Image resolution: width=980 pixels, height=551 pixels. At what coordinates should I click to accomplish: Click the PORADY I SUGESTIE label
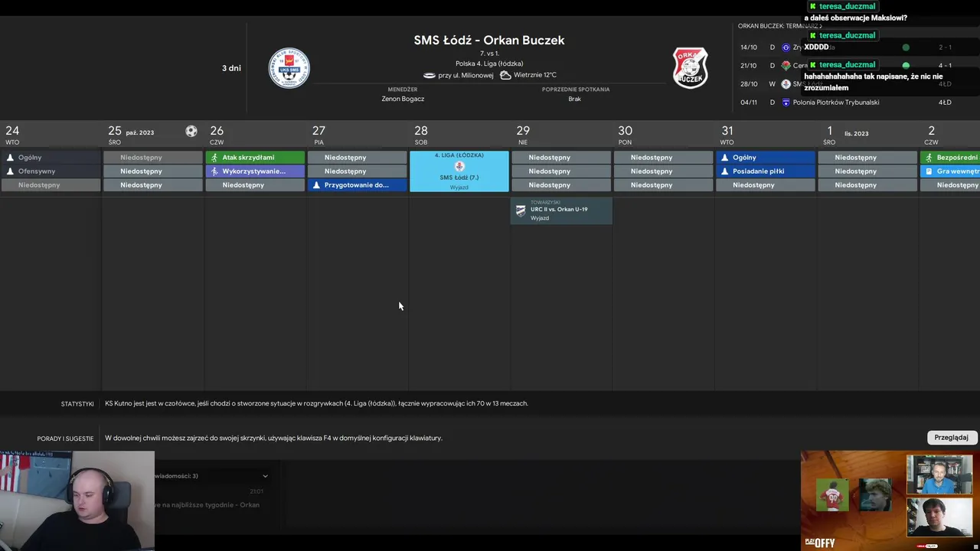[65, 439]
